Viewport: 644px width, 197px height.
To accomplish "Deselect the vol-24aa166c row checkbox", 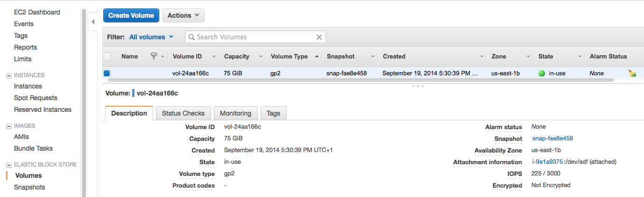I will [107, 73].
